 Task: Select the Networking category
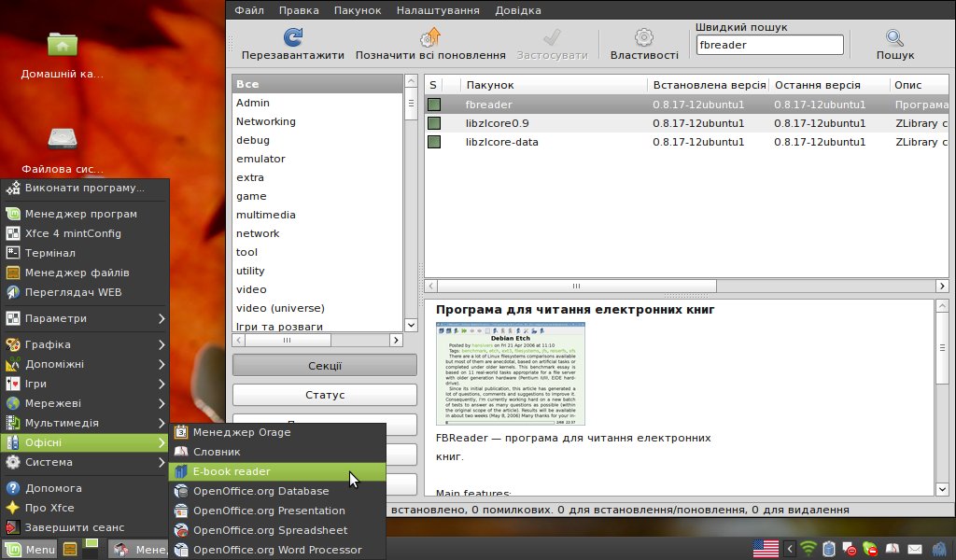[x=317, y=121]
